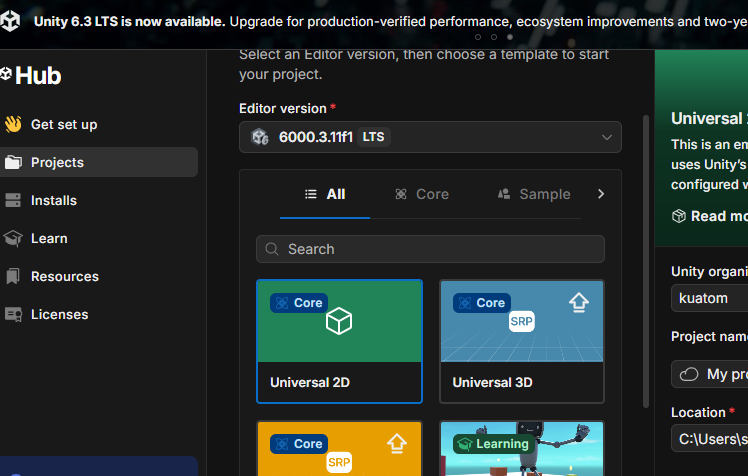Open Projects via the folder icon
This screenshot has width=748, height=476.
pos(13,162)
